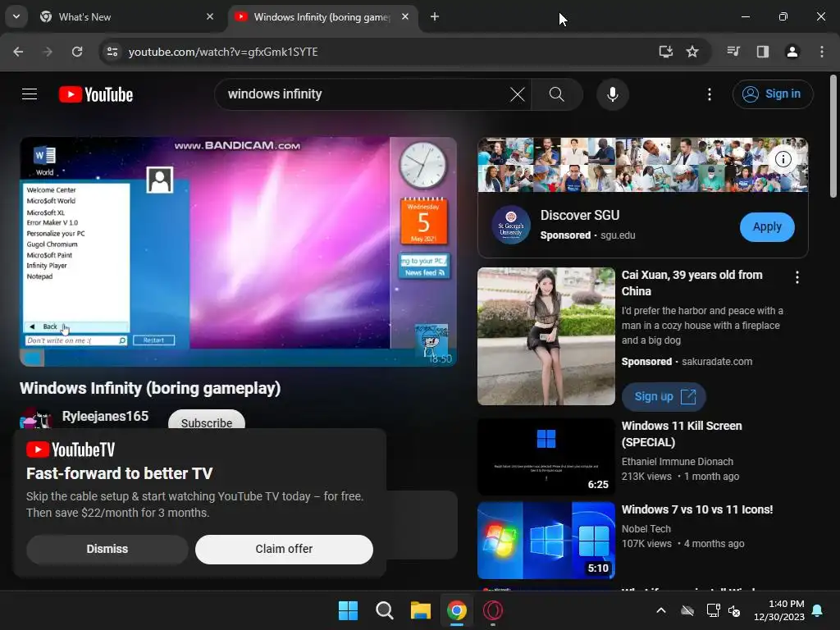
Task: Go back in browser history
Action: [18, 52]
